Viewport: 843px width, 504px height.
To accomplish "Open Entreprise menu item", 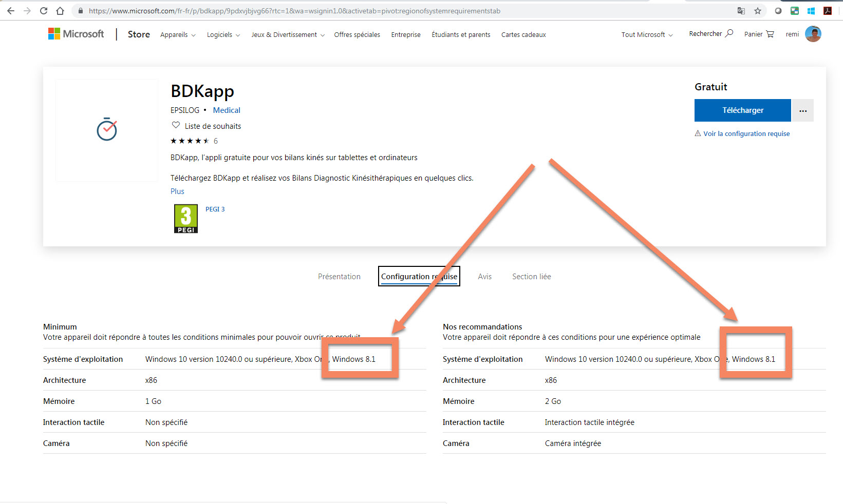I will tap(406, 34).
